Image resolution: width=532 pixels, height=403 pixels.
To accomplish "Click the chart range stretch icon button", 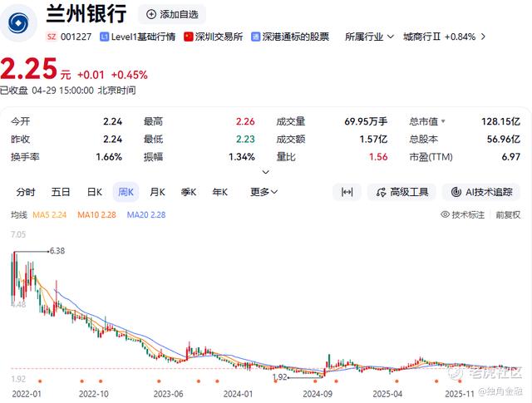I will [347, 192].
